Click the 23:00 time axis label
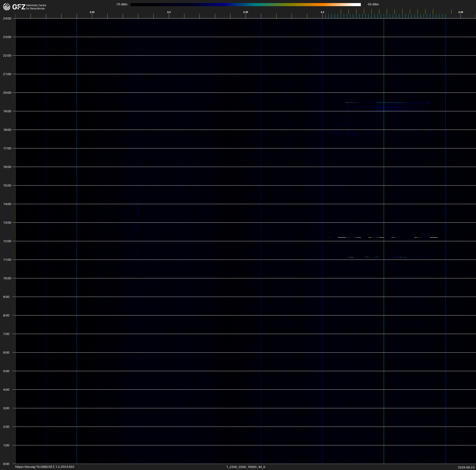 (7, 37)
